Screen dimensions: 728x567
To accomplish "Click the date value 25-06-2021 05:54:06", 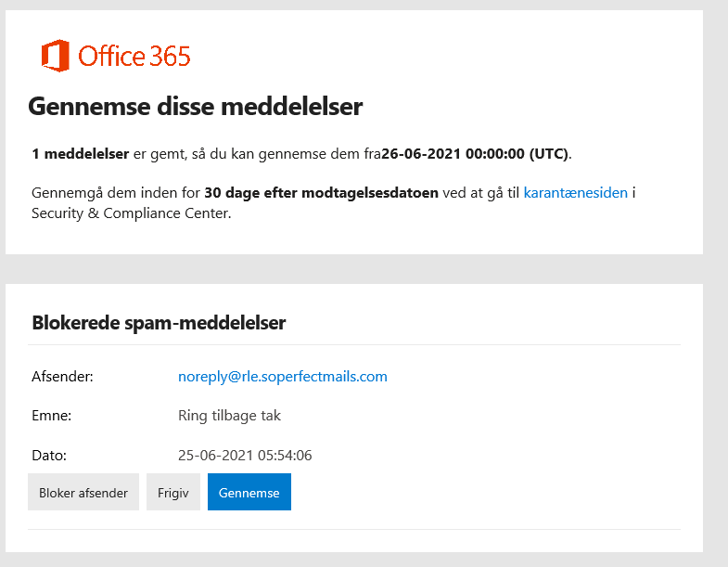I will tap(245, 455).
